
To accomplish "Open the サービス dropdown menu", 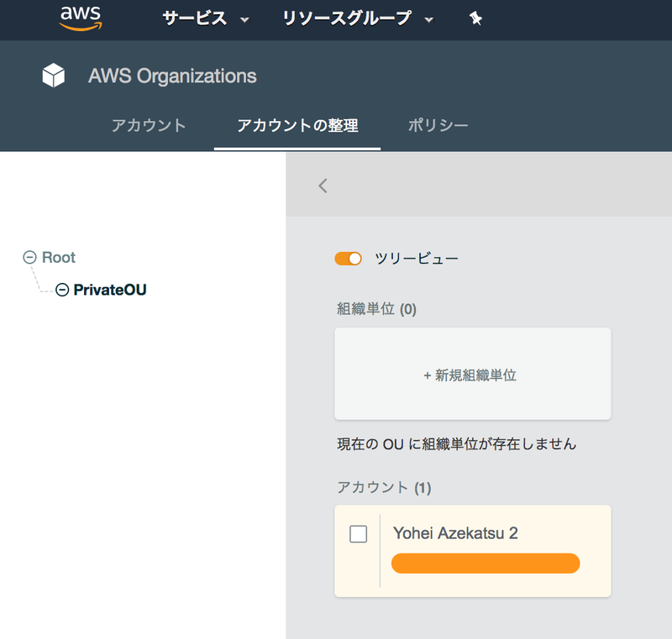I will click(205, 18).
